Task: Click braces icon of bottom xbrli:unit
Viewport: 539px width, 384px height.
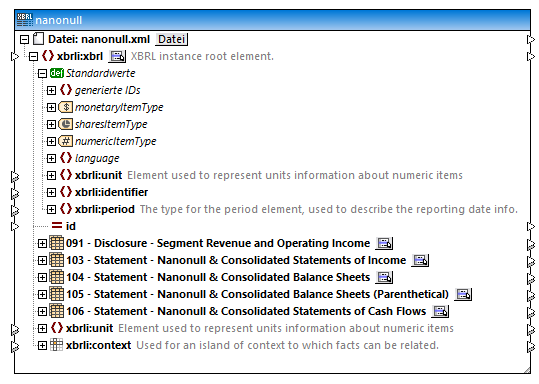Action: tap(57, 328)
